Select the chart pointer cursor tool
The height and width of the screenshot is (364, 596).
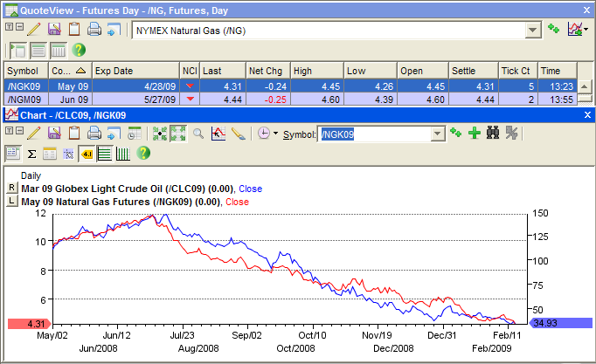[218, 134]
